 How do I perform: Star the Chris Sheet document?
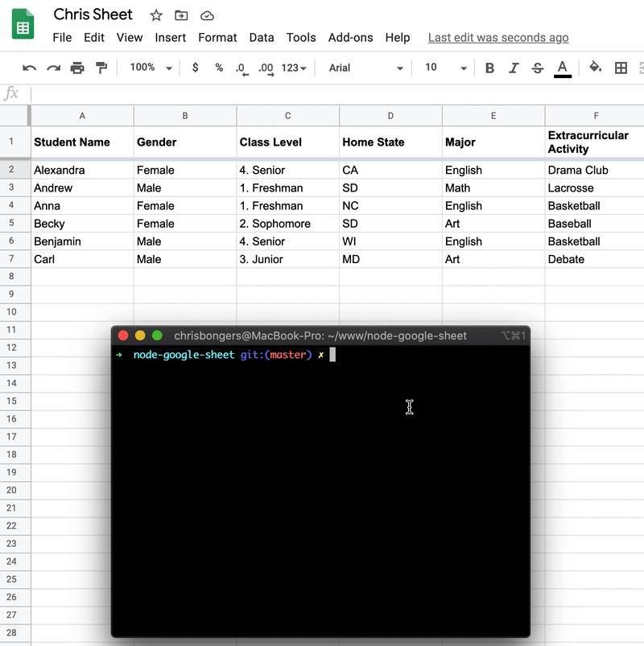156,15
